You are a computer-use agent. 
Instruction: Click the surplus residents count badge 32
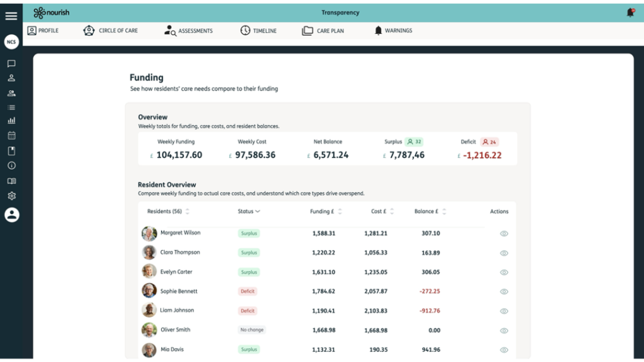coord(414,141)
